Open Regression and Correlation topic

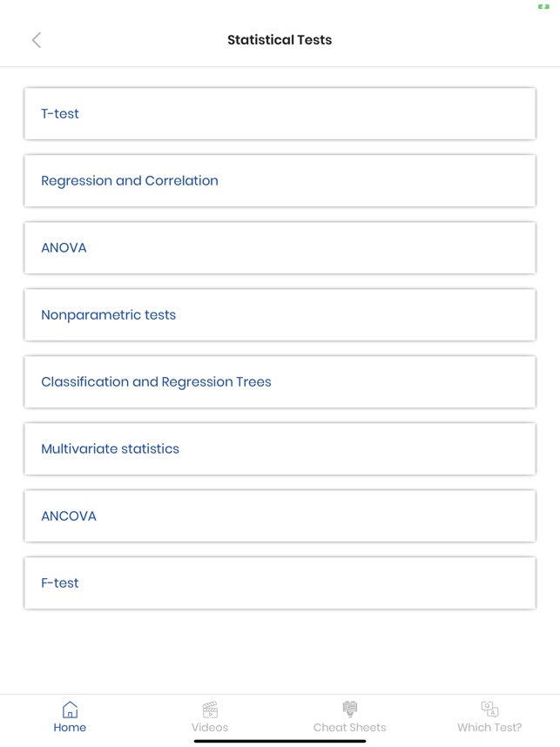pyautogui.click(x=280, y=180)
